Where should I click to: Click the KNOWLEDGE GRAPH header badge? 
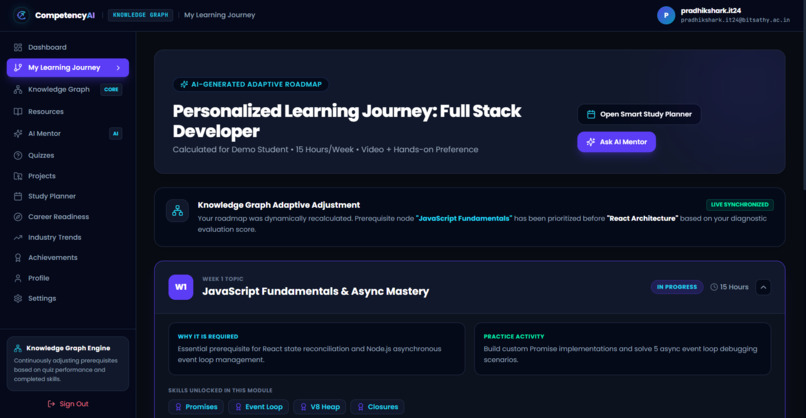[140, 15]
